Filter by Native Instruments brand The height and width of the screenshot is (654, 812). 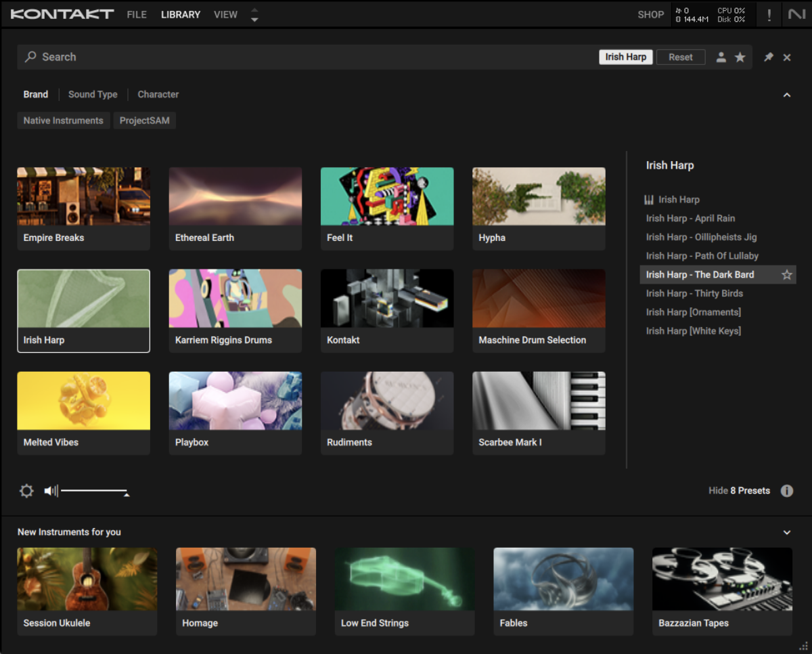(64, 121)
